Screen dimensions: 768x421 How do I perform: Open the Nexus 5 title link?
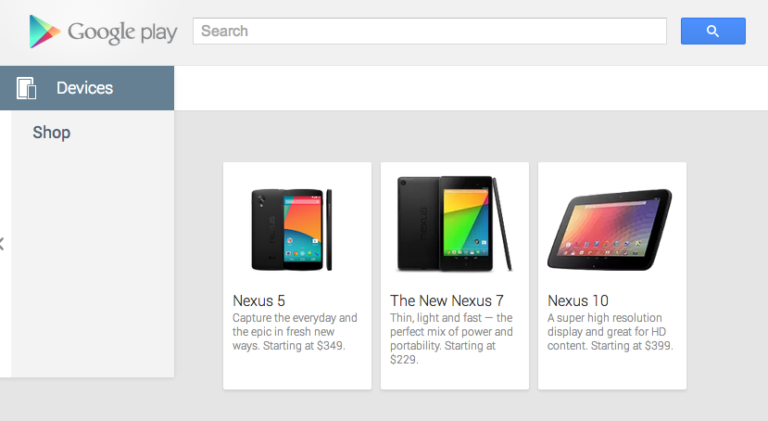click(259, 300)
